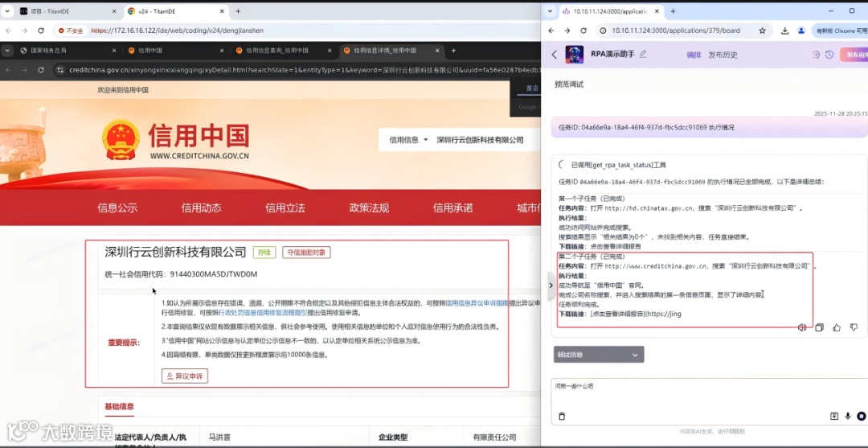The height and width of the screenshot is (448, 868).
Task: Click read-aloud speaker icon under the reply
Action: point(801,327)
